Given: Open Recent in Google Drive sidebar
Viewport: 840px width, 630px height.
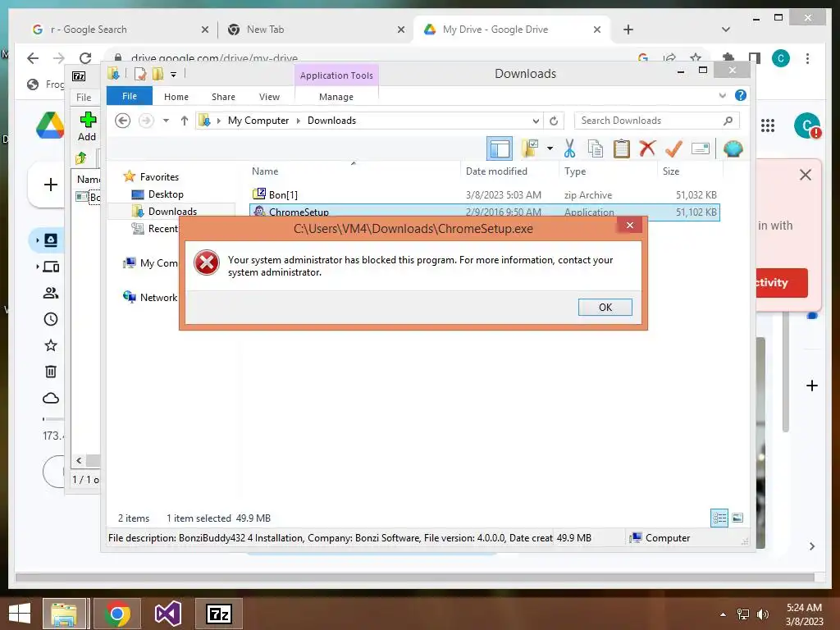Looking at the screenshot, I should pyautogui.click(x=50, y=319).
